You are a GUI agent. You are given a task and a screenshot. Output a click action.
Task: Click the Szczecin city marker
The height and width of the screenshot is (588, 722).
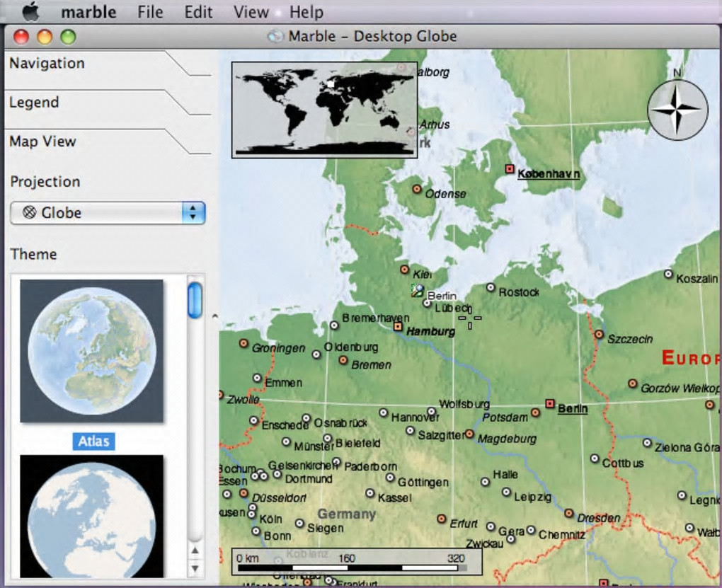coord(599,334)
